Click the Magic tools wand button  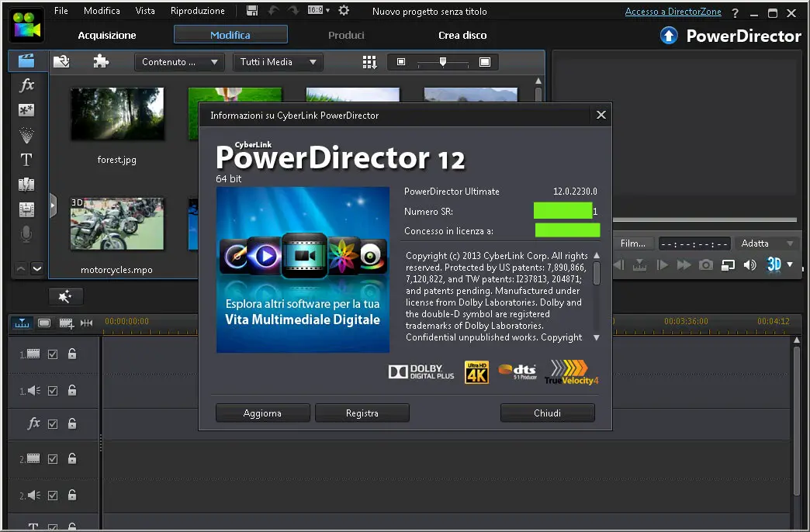tap(66, 296)
